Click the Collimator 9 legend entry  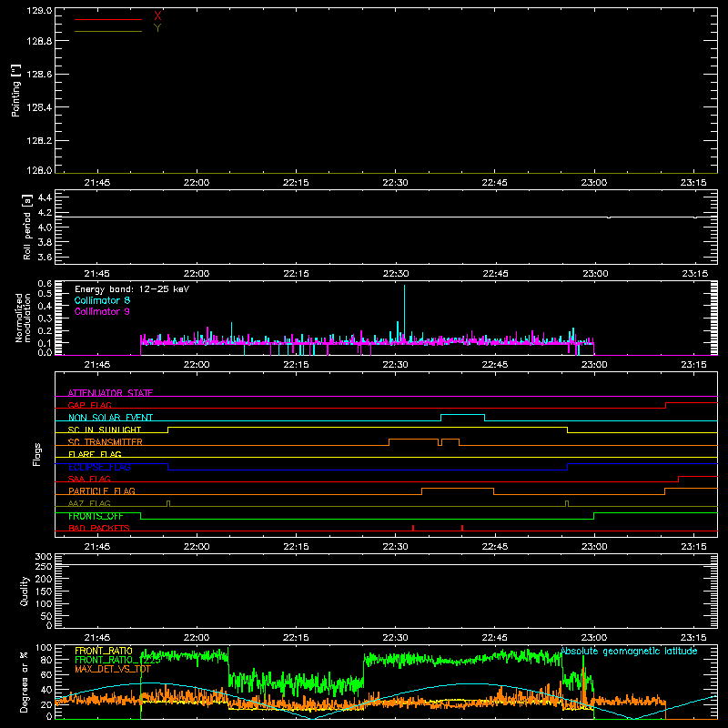tap(103, 311)
